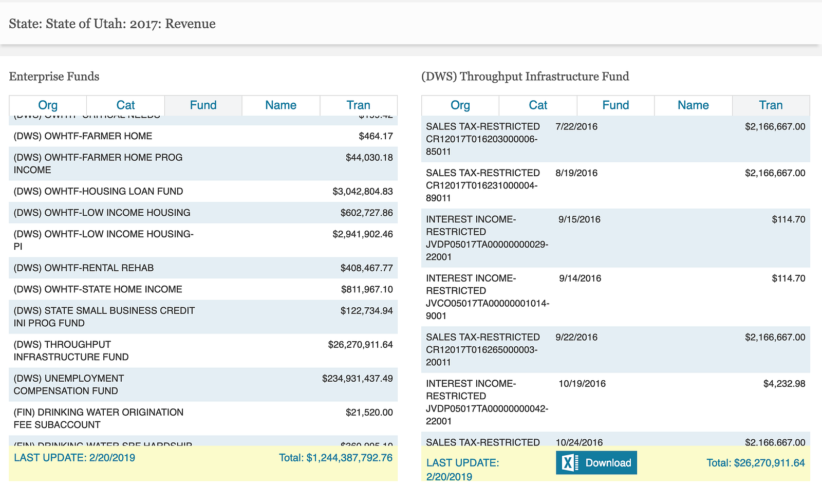Select Tran tab in Enterprise Funds table
Screen dimensions: 822x504
[x=358, y=105]
